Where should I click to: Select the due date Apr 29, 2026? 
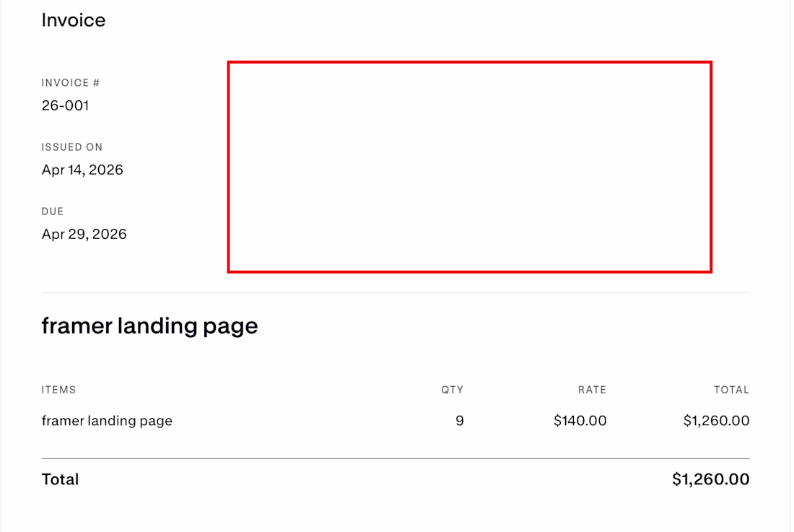tap(84, 234)
